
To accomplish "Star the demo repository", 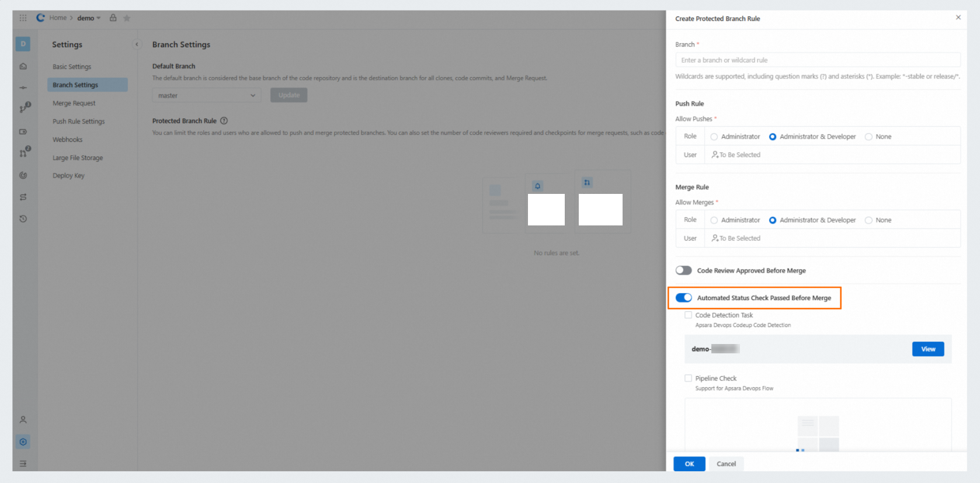I will tap(127, 18).
